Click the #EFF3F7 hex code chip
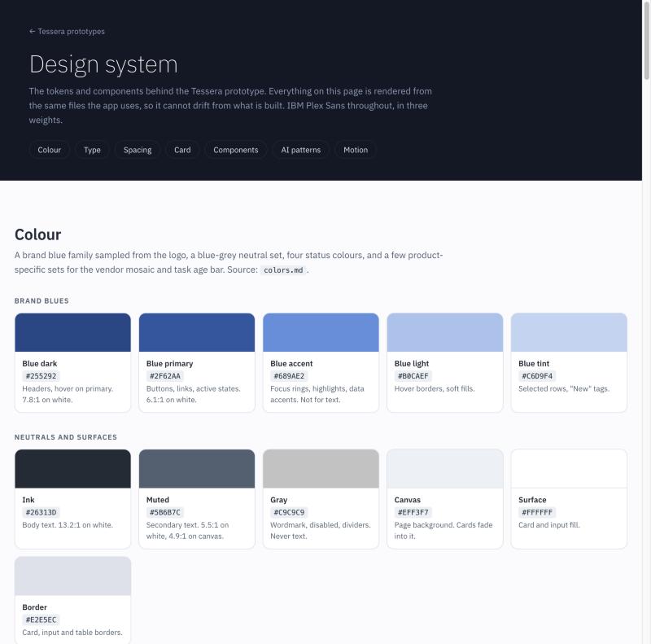651x644 pixels. tap(413, 513)
